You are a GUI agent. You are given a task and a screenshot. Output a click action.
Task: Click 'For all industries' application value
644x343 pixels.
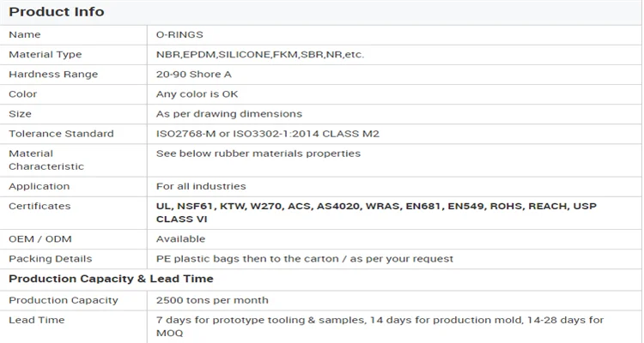click(x=201, y=186)
